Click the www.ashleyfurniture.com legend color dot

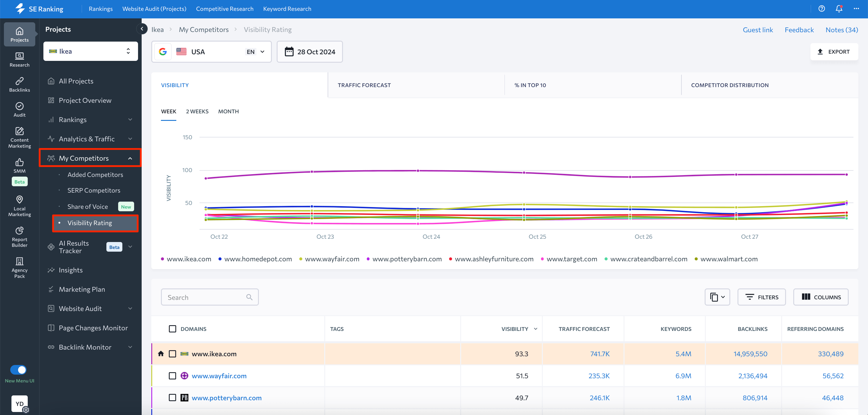[x=451, y=259]
